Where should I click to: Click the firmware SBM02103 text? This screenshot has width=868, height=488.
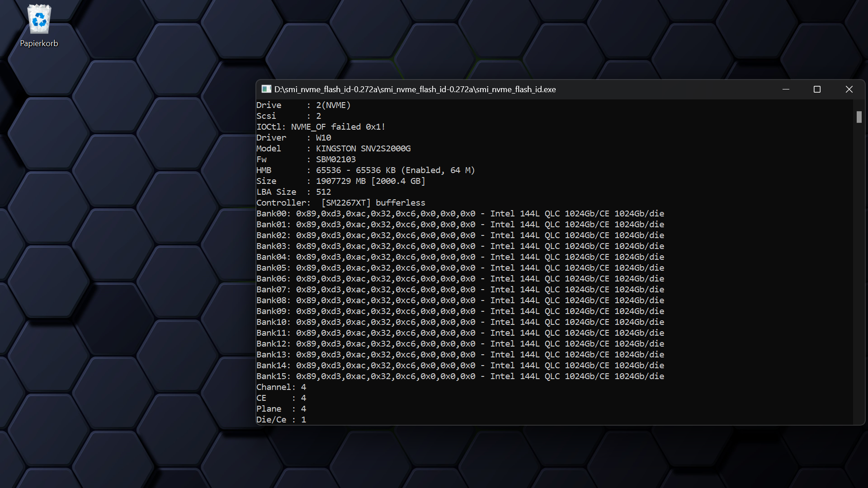(x=335, y=160)
